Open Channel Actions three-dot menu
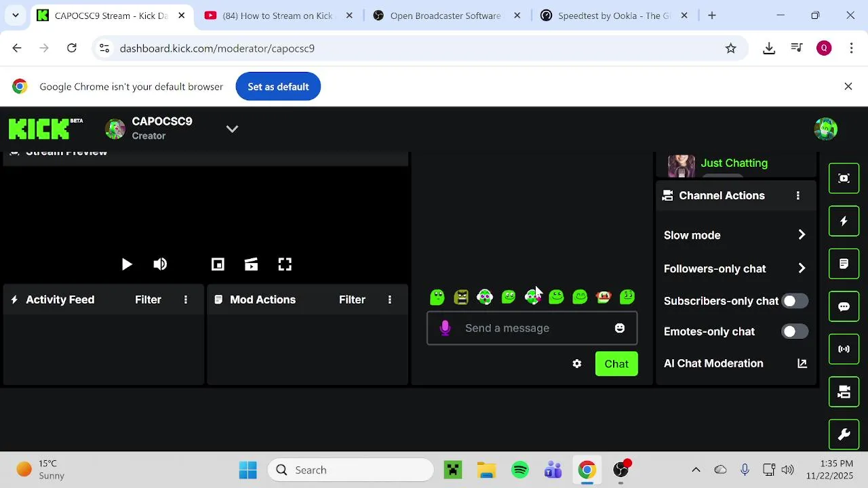Screen dimensions: 868x488 click(798, 196)
